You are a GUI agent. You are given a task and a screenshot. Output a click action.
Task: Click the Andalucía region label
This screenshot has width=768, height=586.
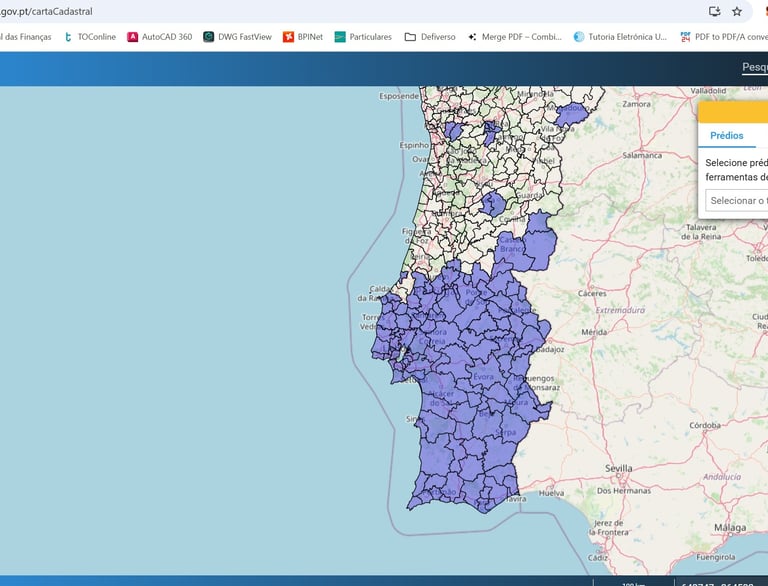[722, 477]
